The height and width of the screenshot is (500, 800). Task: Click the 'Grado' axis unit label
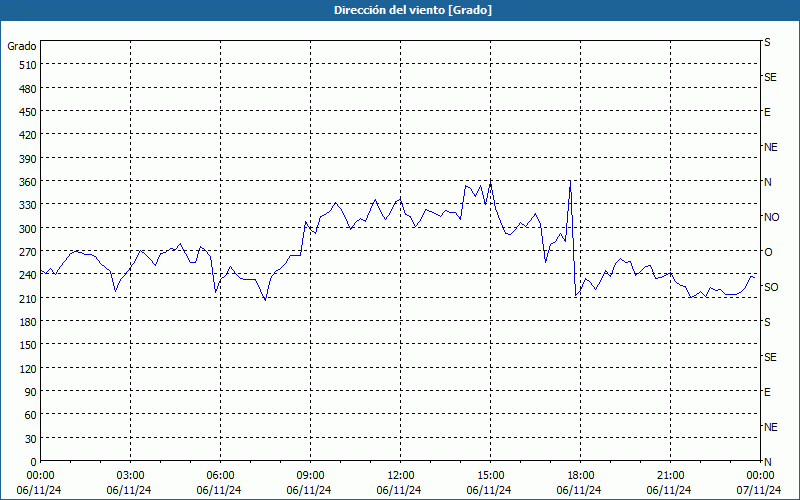pyautogui.click(x=22, y=46)
